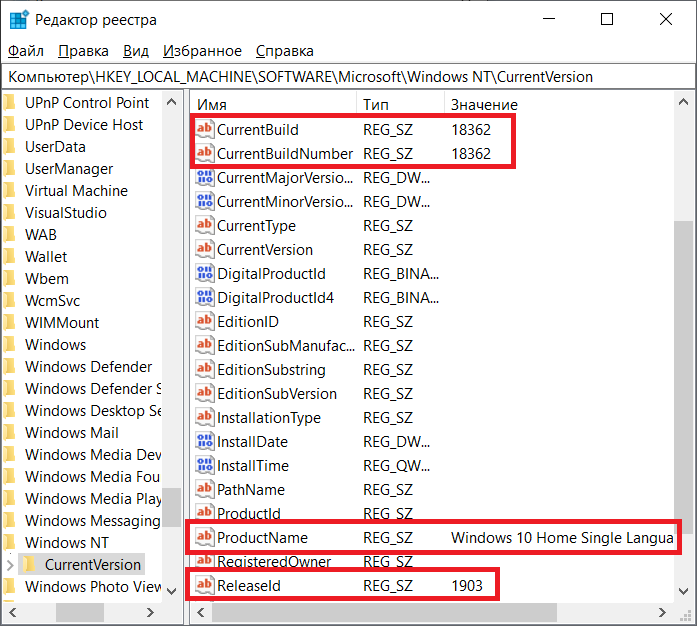The height and width of the screenshot is (626, 697).
Task: Click the registry path address bar
Action: pyautogui.click(x=348, y=77)
